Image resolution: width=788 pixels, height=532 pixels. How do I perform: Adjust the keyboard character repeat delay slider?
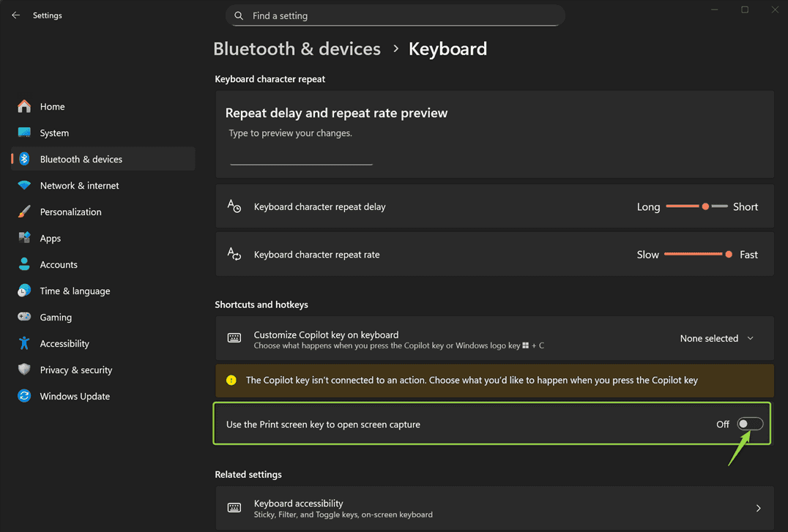705,207
